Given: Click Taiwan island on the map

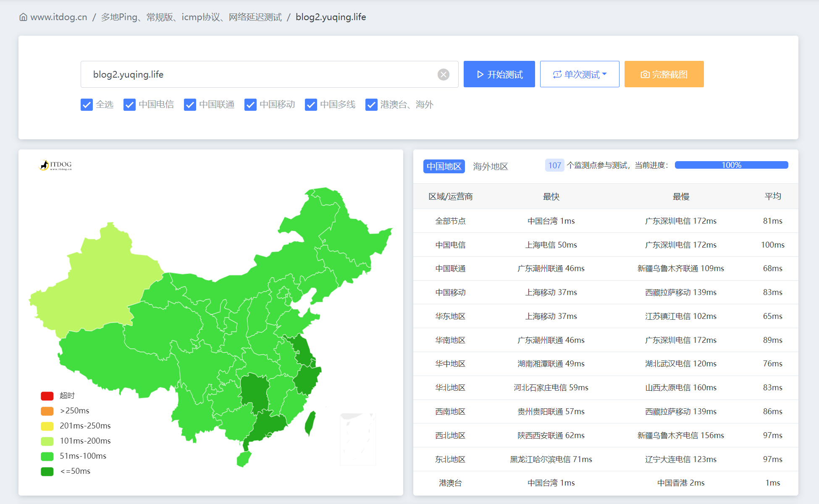Looking at the screenshot, I should (310, 422).
